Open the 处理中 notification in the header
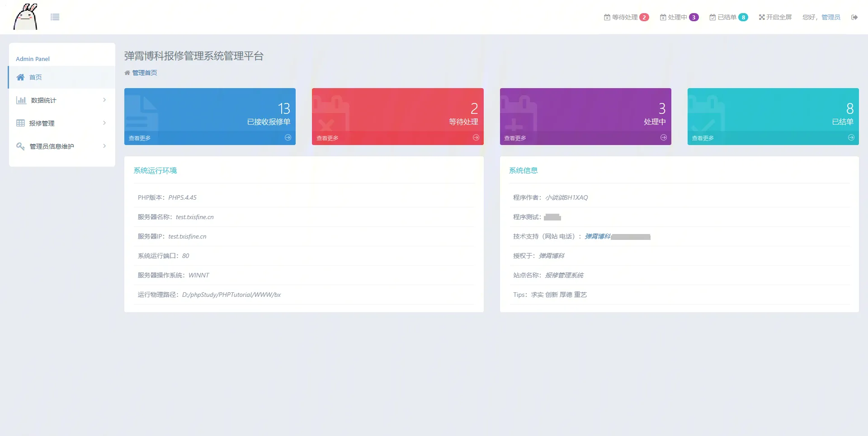 [679, 17]
